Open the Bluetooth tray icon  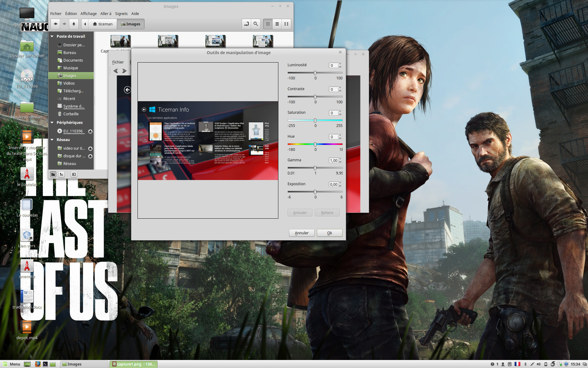tap(525, 364)
